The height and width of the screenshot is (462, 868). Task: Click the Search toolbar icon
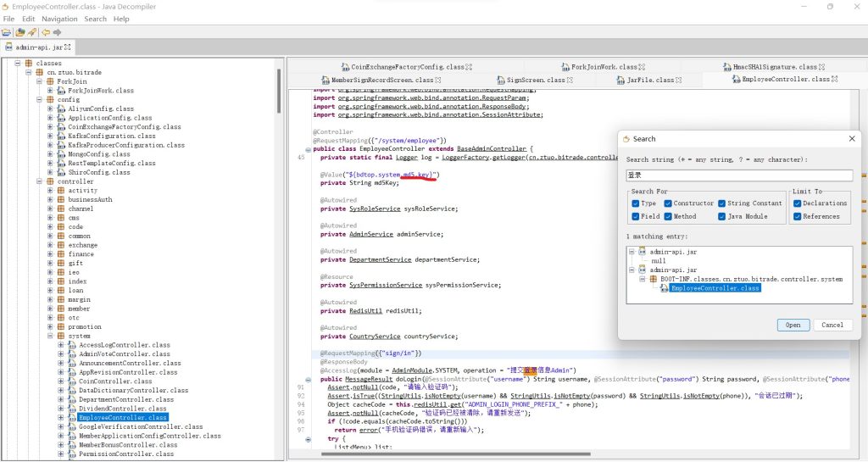pos(32,32)
